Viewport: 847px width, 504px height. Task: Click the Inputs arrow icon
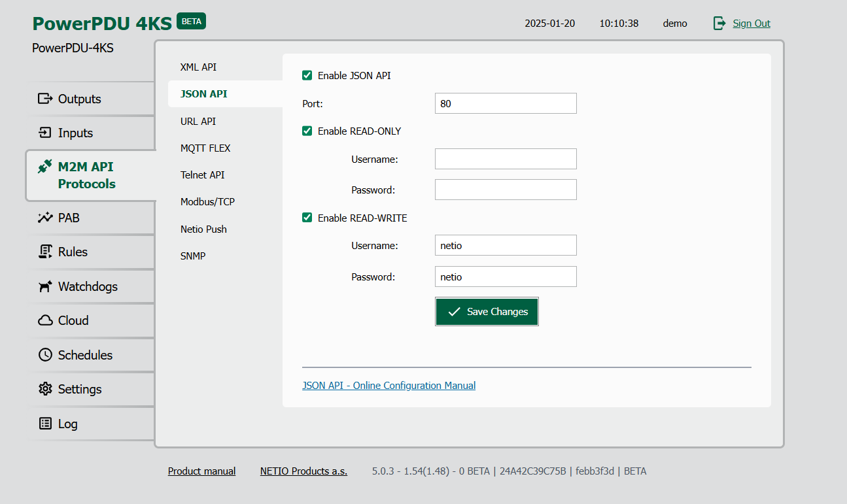click(45, 133)
